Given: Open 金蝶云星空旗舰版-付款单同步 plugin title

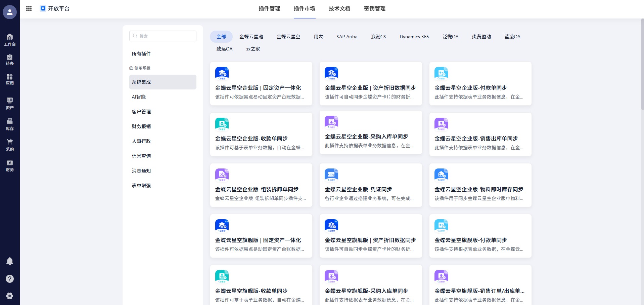Looking at the screenshot, I should coord(471,240).
